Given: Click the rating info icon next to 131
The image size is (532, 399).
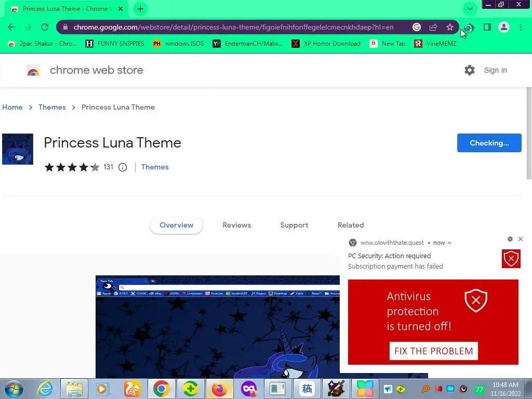Looking at the screenshot, I should (x=123, y=167).
